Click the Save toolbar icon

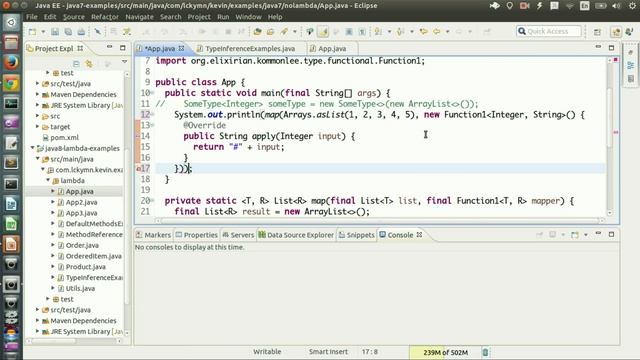click(55, 31)
